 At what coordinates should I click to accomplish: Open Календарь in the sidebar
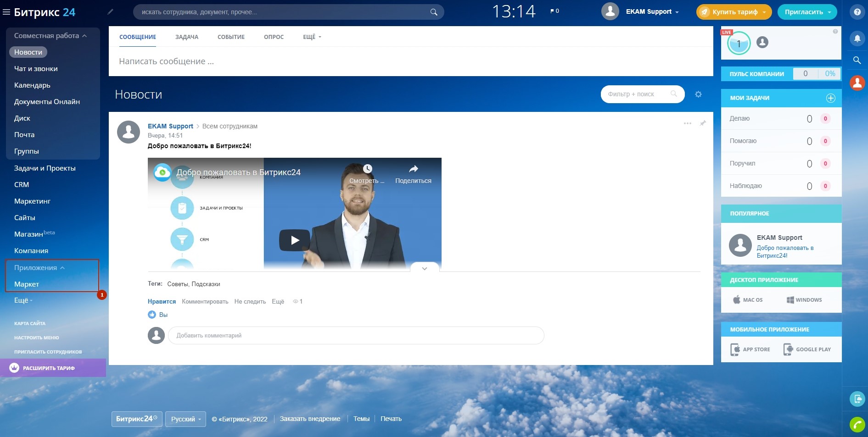pos(32,85)
